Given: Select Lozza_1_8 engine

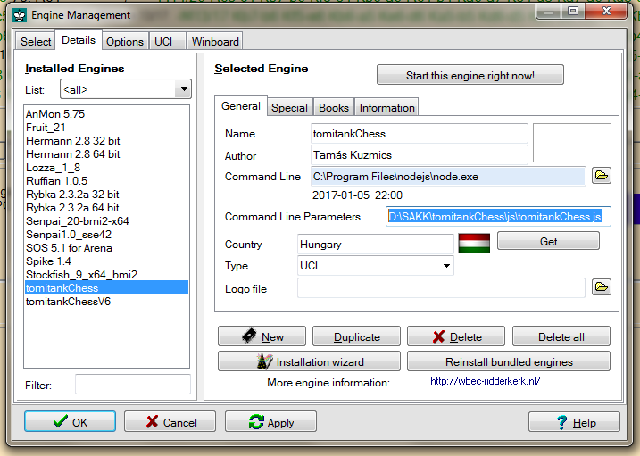Looking at the screenshot, I should point(106,167).
